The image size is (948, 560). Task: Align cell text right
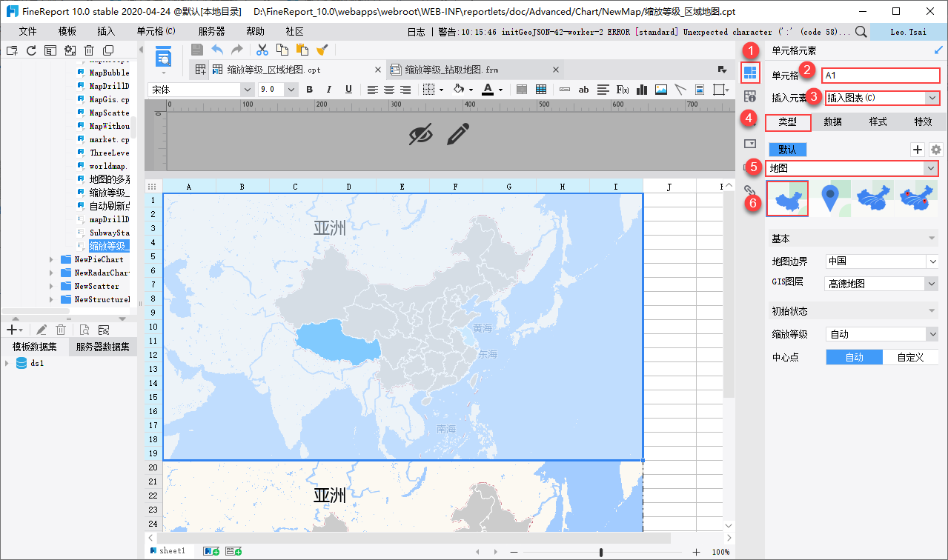tap(405, 90)
